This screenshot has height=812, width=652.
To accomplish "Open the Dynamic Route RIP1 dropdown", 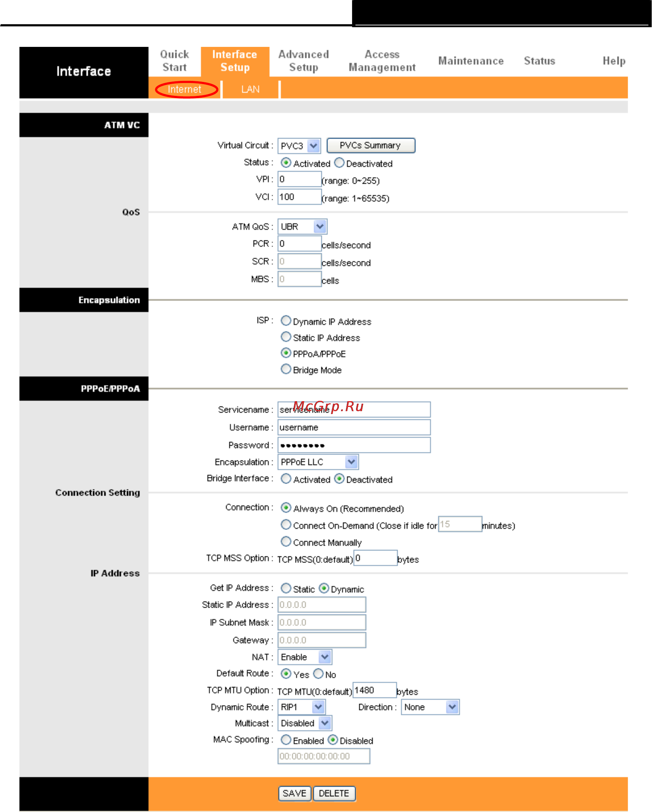I will point(302,707).
